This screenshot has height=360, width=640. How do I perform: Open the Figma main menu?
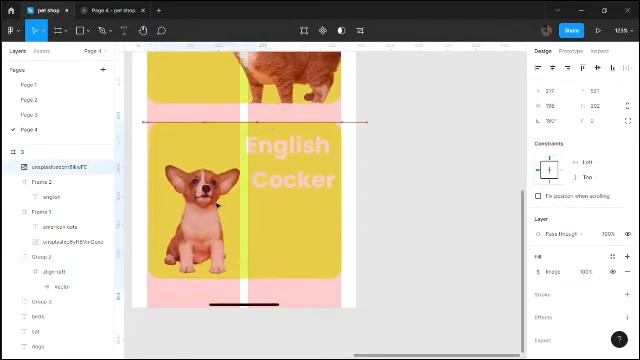[x=11, y=31]
